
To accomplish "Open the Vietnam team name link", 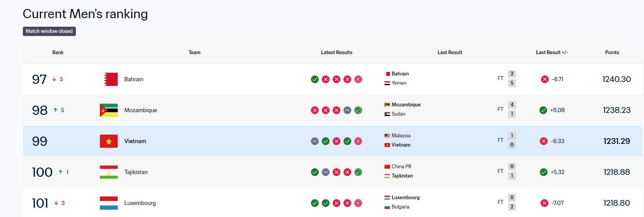I will tap(135, 141).
